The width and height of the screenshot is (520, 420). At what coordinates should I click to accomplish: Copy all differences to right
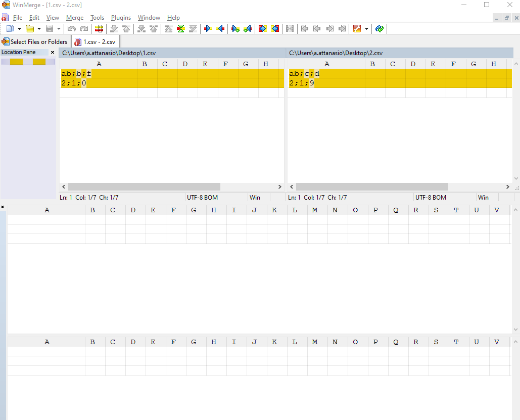[x=262, y=29]
